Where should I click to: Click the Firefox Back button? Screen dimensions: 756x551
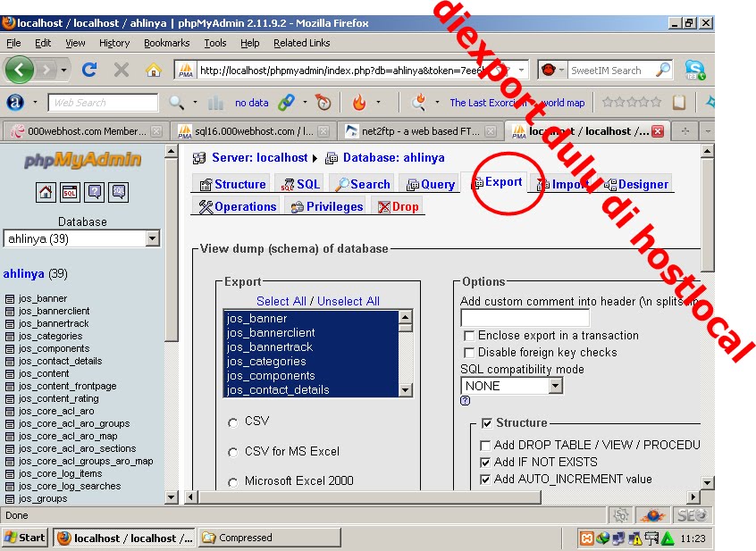click(x=20, y=71)
